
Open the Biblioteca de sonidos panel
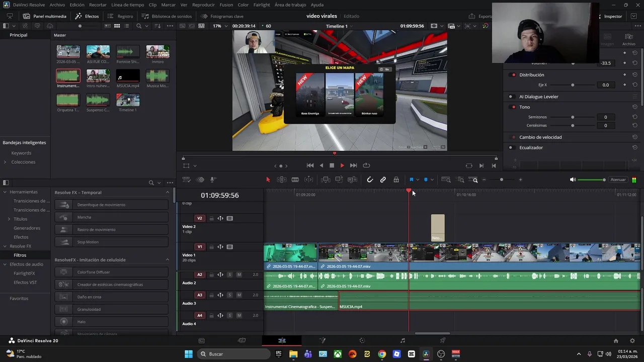coord(167,16)
